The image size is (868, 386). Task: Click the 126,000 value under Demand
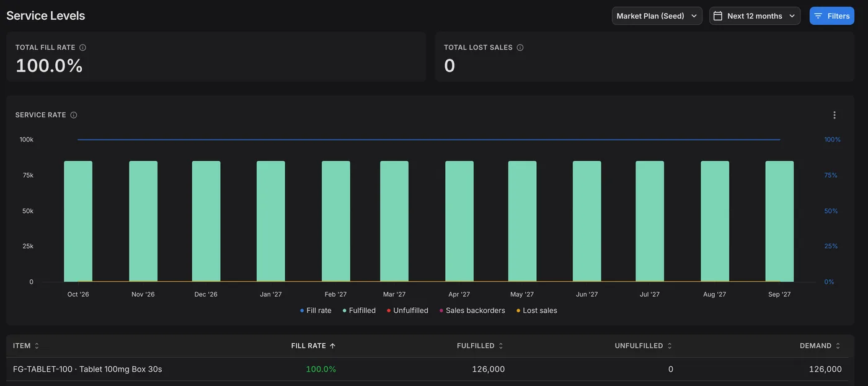tap(825, 369)
